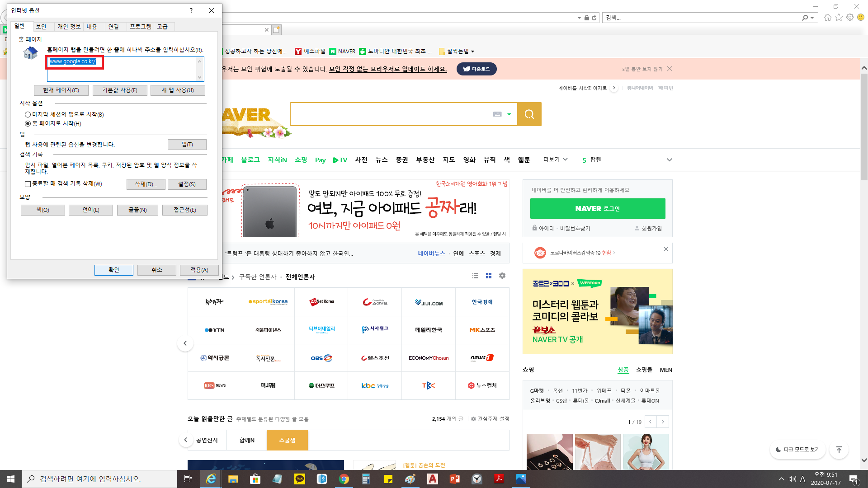868x488 pixels.
Task: Open Task View in taskbar
Action: coord(188,479)
